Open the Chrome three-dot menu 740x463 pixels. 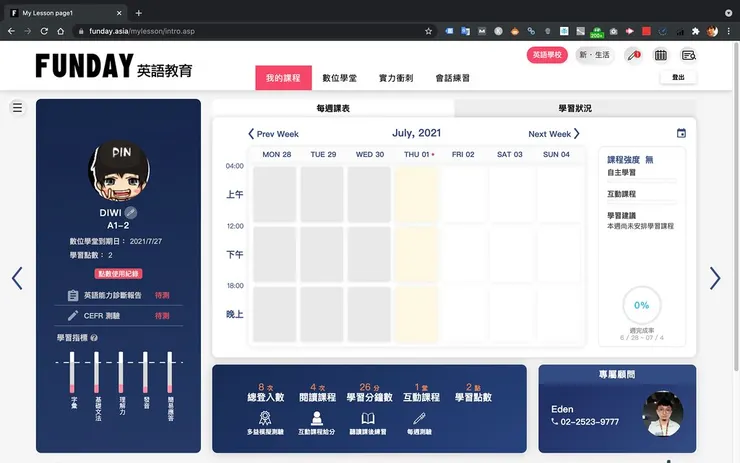(729, 31)
